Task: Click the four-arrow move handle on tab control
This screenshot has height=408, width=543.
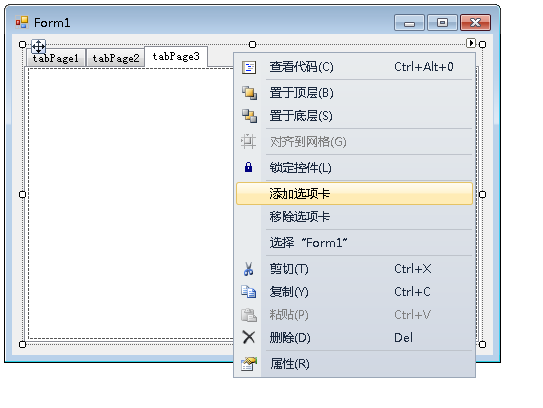Action: 38,46
